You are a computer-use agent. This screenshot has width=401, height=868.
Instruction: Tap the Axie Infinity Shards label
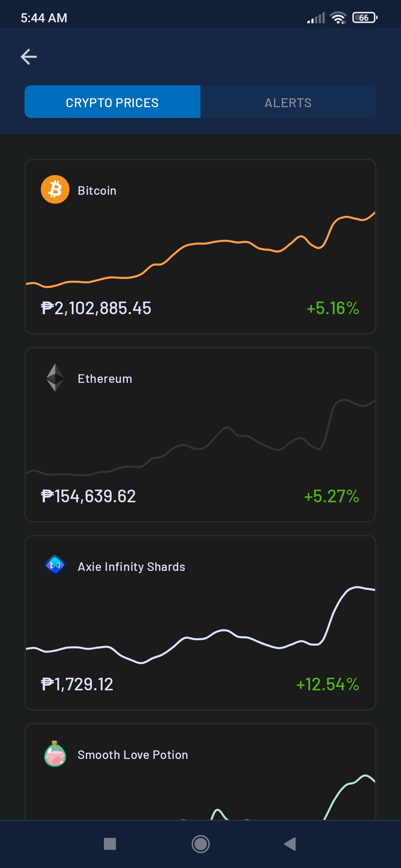pos(131,567)
